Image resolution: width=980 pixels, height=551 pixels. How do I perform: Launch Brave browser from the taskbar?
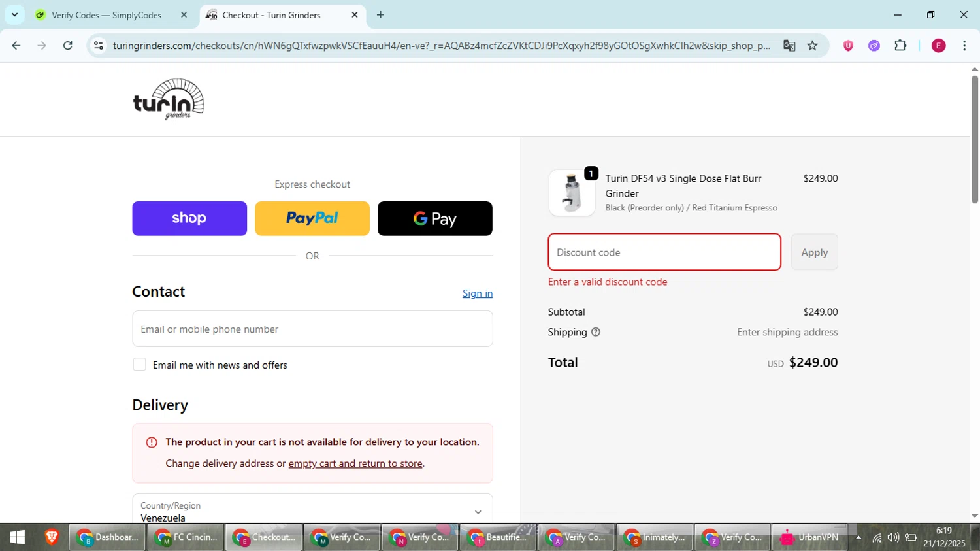[52, 537]
